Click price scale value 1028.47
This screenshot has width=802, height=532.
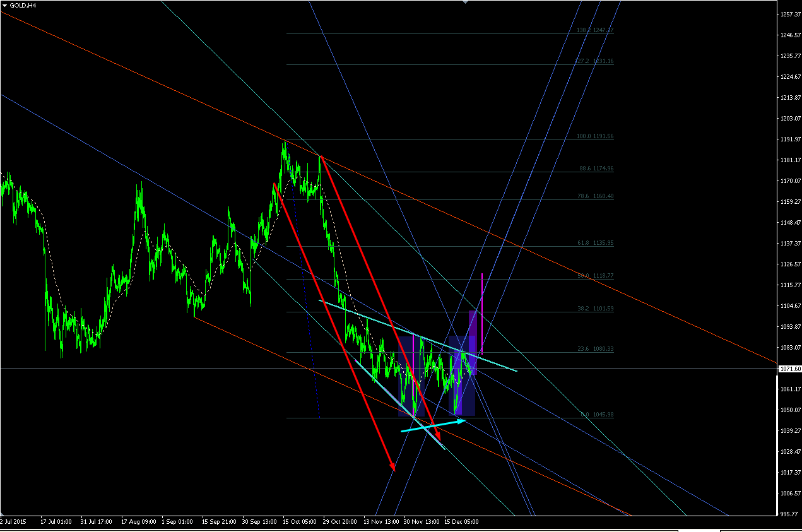pyautogui.click(x=789, y=451)
